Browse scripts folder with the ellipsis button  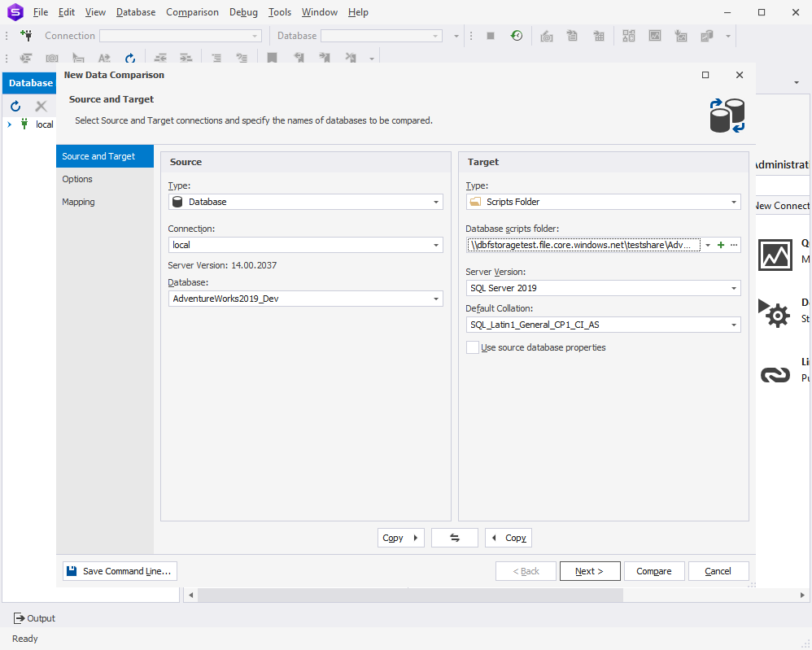click(734, 245)
